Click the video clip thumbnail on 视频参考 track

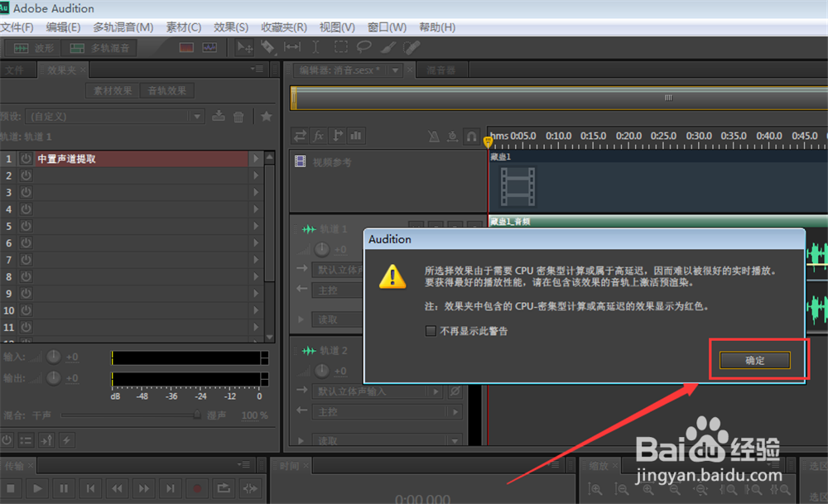pos(517,186)
